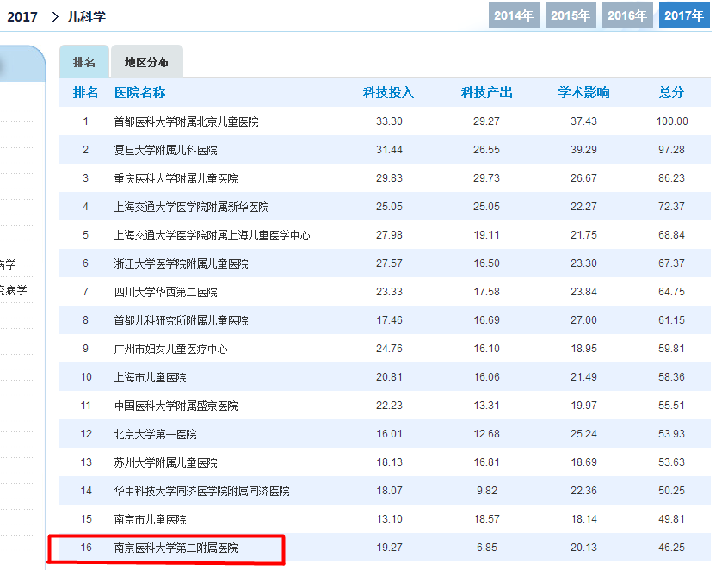This screenshot has width=728, height=570.
Task: Click total score 72.37
Action: (671, 207)
